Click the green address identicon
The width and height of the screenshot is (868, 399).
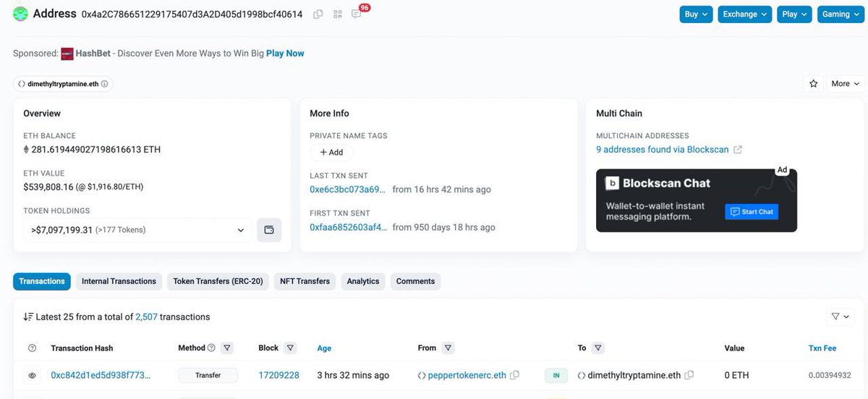coord(20,14)
